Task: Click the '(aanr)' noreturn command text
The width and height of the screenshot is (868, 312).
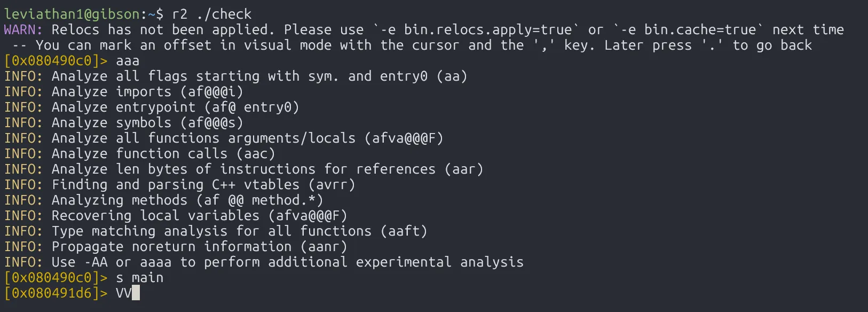Action: click(323, 247)
